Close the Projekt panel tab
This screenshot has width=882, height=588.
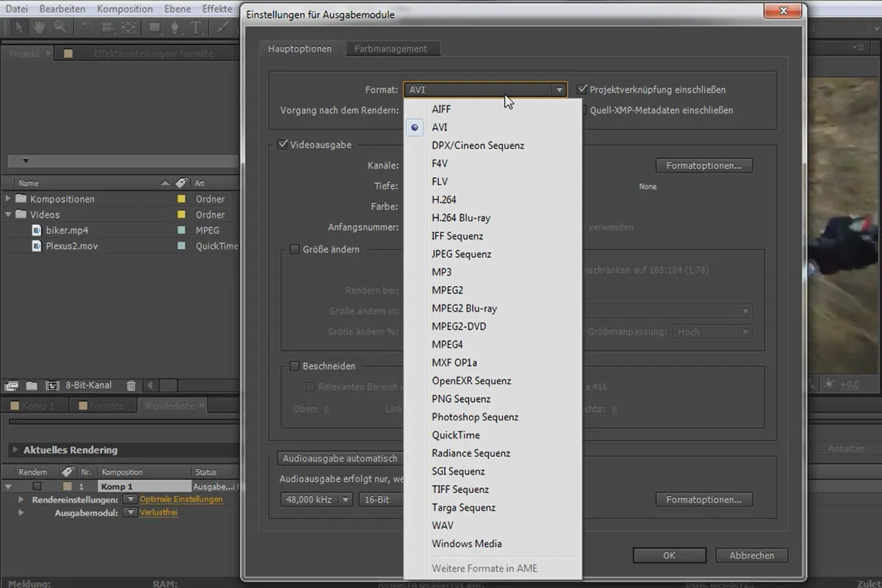coord(48,54)
